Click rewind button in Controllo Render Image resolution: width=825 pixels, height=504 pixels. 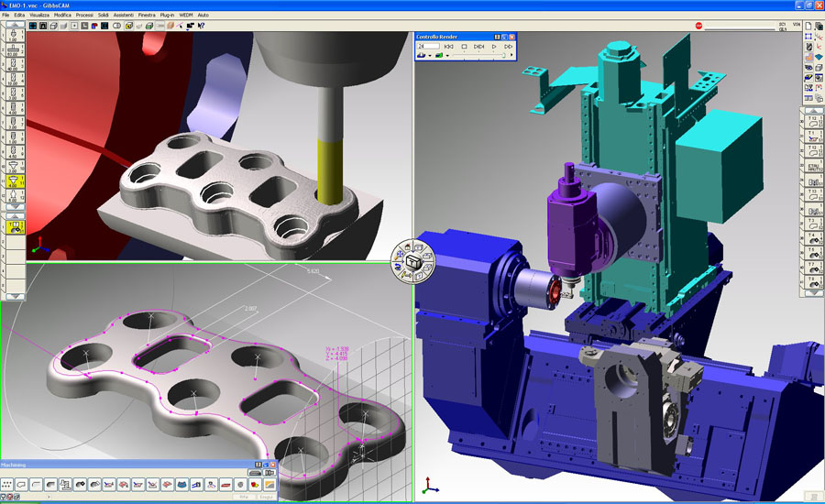pos(449,46)
